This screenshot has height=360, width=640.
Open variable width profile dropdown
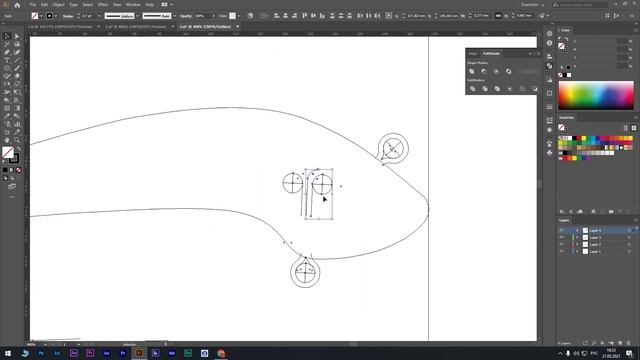(x=137, y=16)
